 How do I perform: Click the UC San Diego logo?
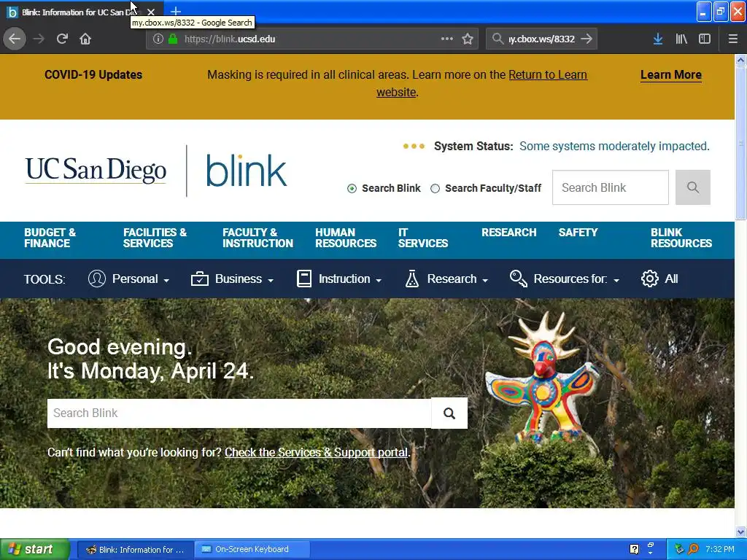(x=96, y=170)
